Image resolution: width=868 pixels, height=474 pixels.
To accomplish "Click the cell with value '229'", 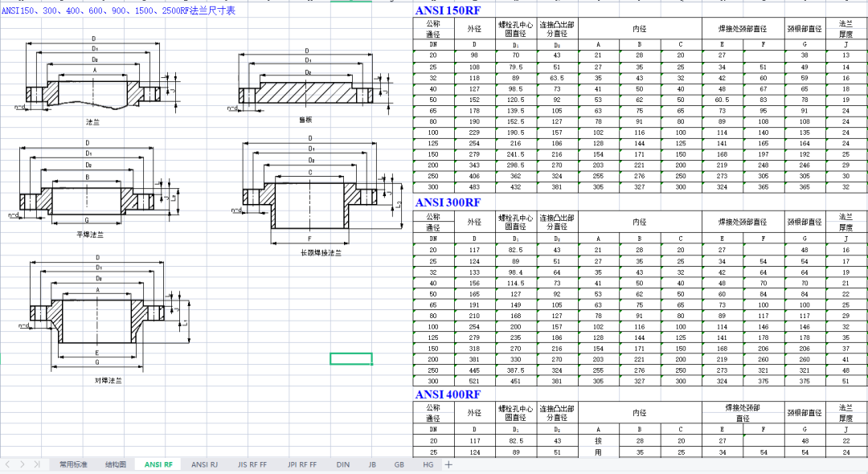I will (x=474, y=133).
